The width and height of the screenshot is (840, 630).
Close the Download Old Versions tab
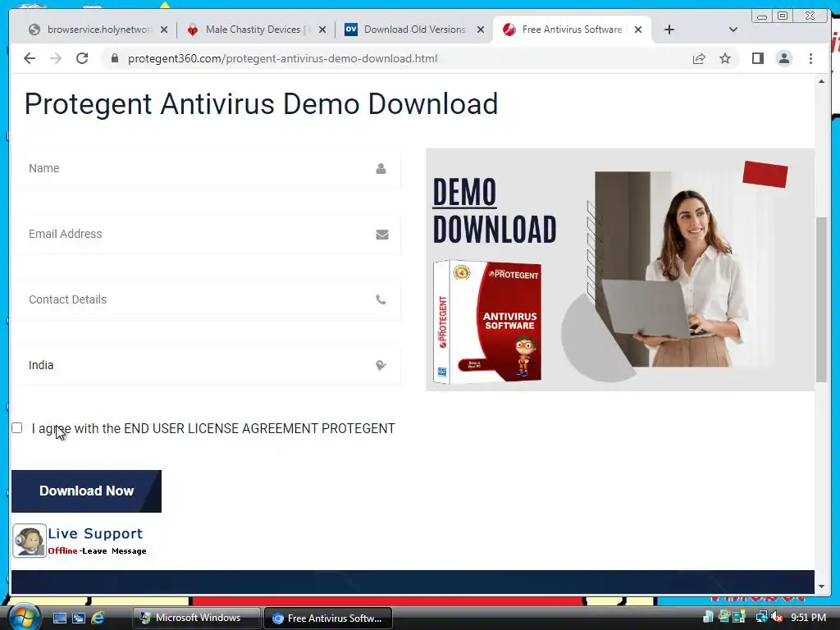(481, 30)
